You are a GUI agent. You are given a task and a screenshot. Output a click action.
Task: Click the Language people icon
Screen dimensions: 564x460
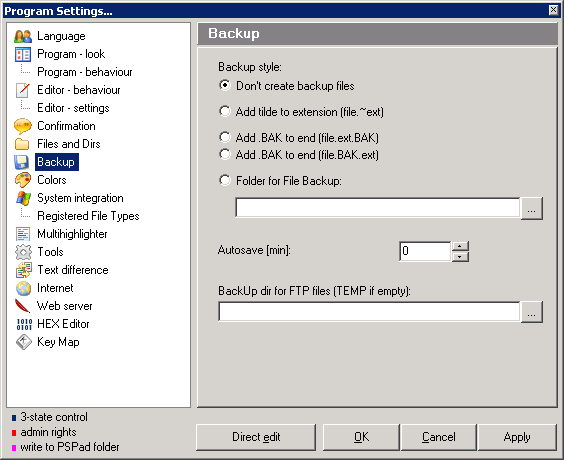[x=23, y=36]
